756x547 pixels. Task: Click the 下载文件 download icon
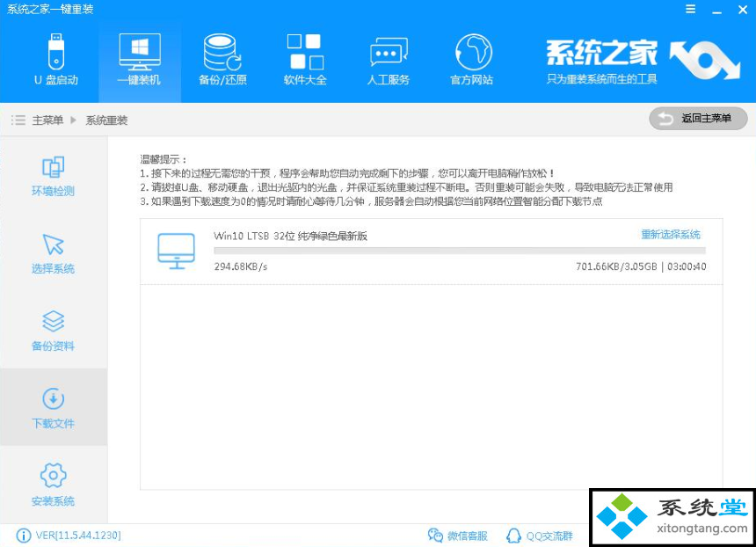click(53, 399)
